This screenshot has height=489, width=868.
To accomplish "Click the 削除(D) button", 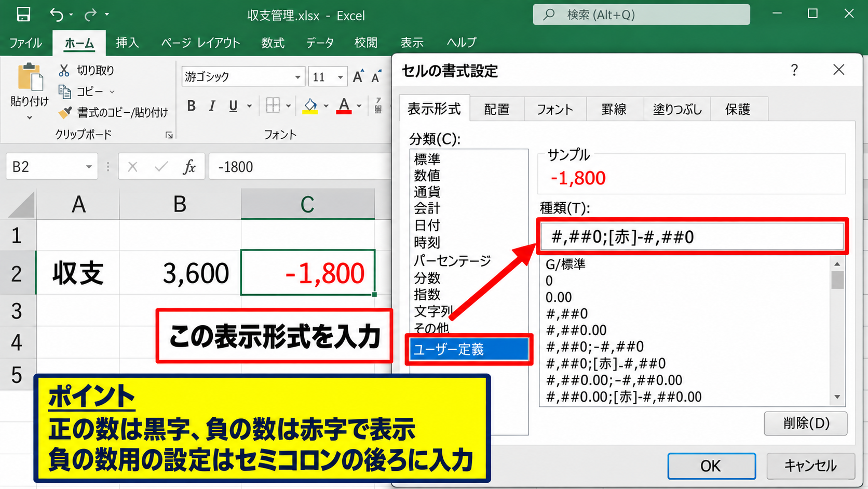I will 806,424.
